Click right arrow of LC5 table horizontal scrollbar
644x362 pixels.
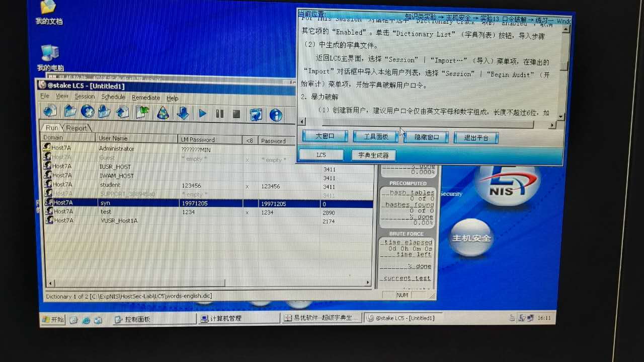click(368, 283)
